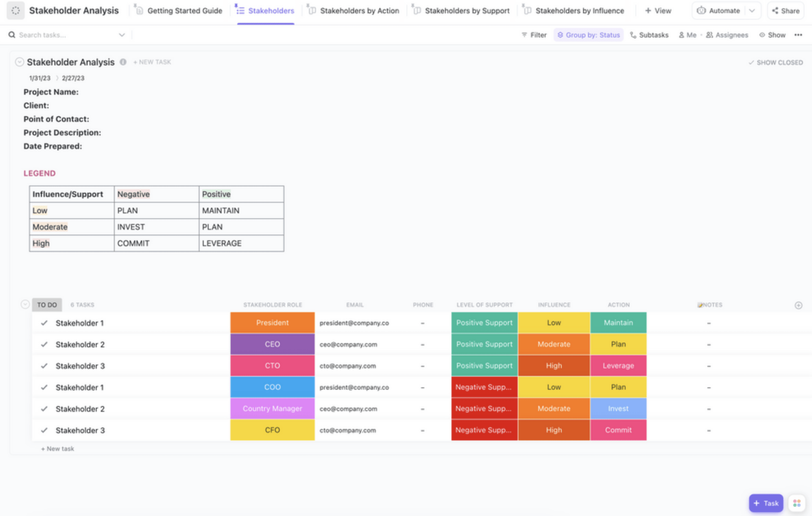Image resolution: width=812 pixels, height=516 pixels.
Task: Switch to the Stakeholders by Action tab
Action: coord(360,10)
